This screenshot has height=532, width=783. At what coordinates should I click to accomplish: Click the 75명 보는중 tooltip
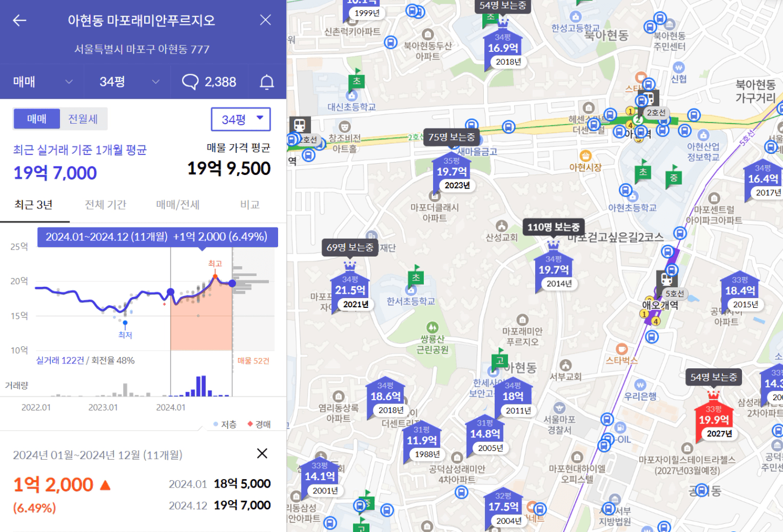[x=451, y=138]
